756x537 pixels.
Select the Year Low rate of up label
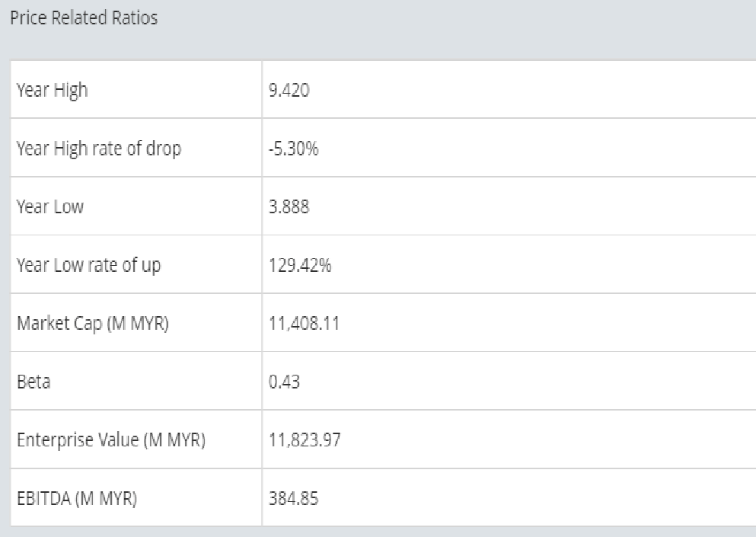pyautogui.click(x=88, y=266)
